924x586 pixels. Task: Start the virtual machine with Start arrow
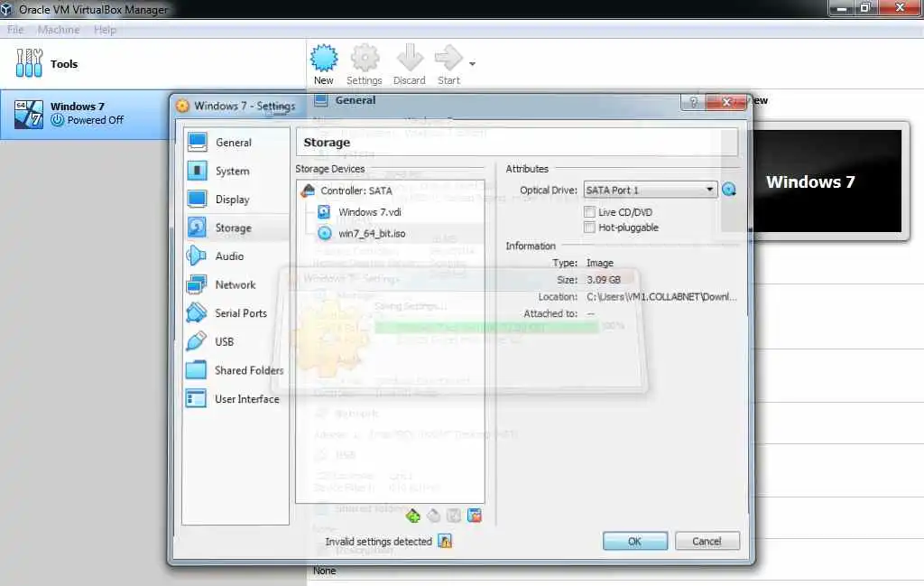448,58
